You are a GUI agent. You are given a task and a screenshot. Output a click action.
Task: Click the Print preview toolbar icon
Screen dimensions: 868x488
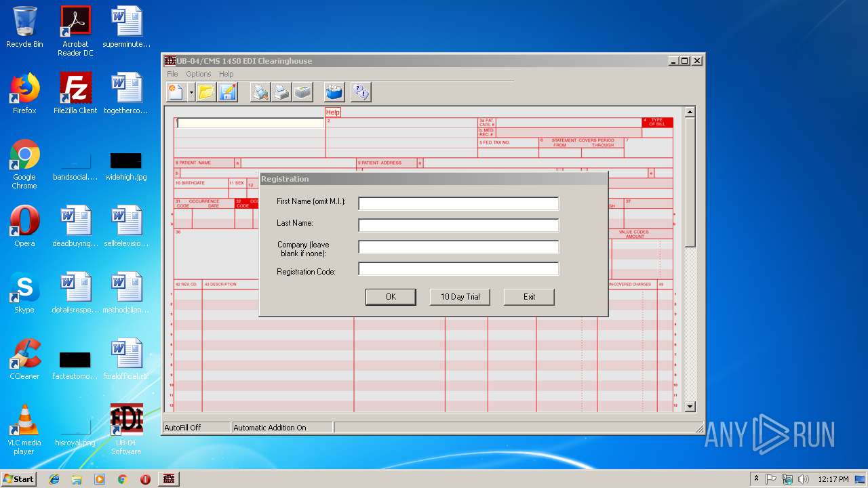tap(260, 92)
